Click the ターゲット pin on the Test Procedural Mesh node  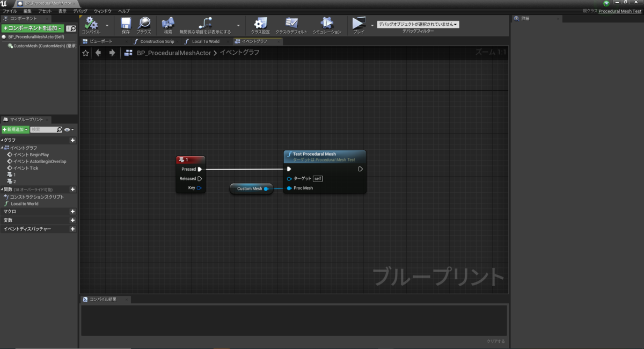tap(289, 179)
